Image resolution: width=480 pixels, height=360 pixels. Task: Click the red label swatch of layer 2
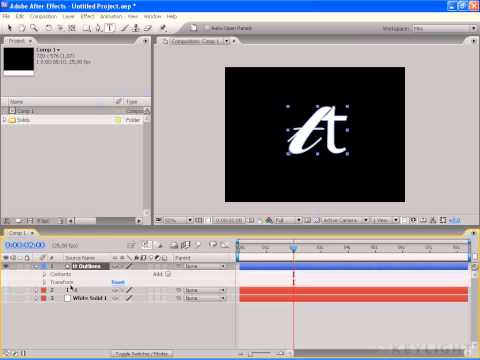click(x=43, y=290)
